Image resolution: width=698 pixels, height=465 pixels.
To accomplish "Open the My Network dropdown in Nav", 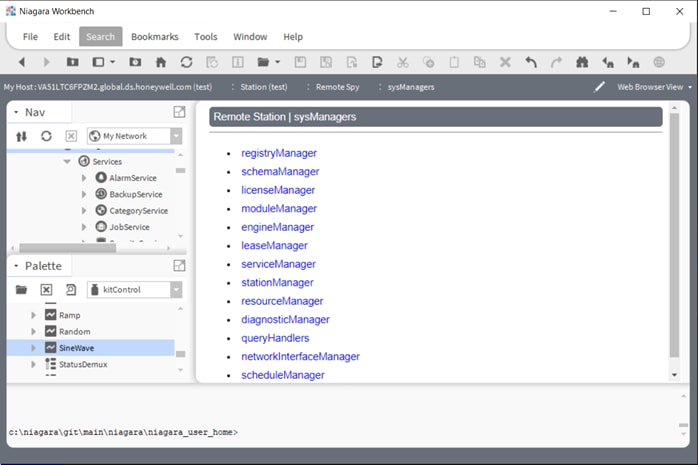I will pos(177,136).
